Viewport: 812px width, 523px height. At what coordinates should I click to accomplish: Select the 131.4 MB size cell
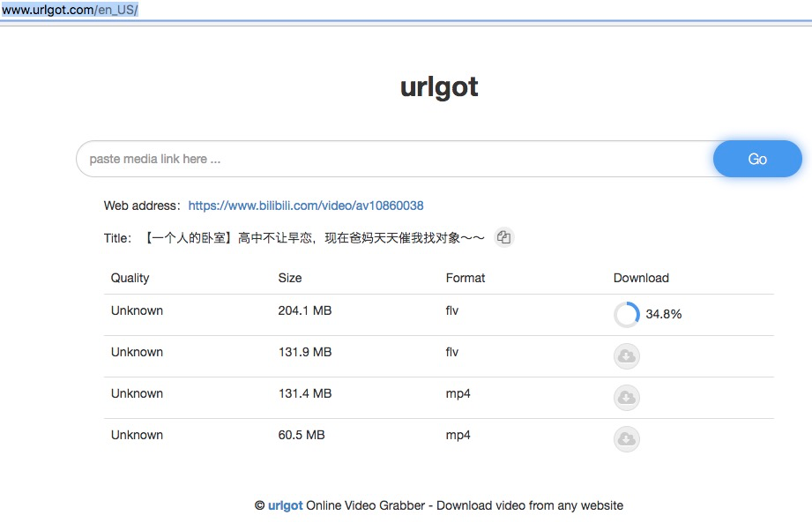point(304,393)
